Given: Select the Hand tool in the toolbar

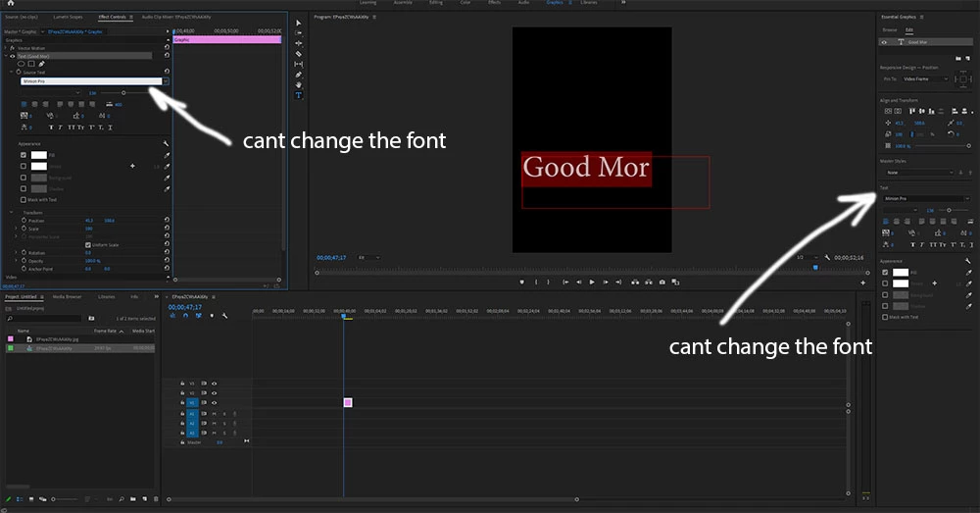Looking at the screenshot, I should tap(298, 84).
